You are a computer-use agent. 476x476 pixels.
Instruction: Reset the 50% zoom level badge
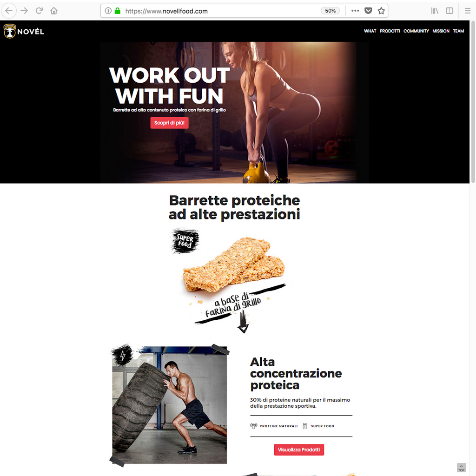[331, 11]
